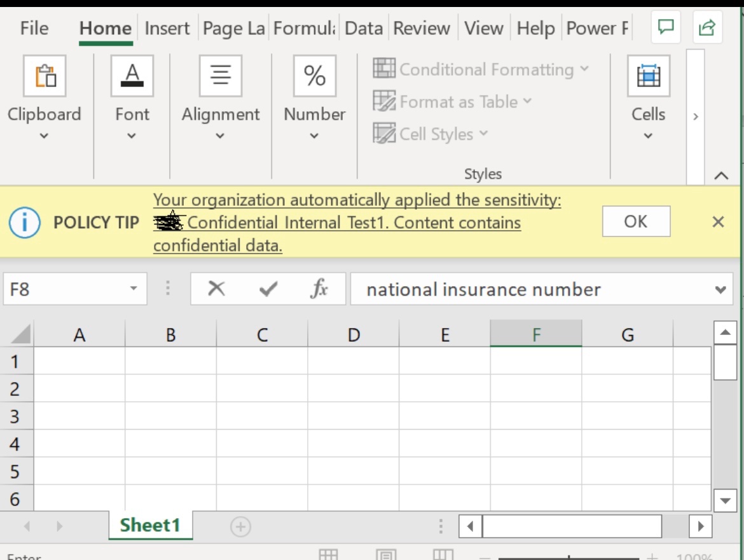Open the Help tab
This screenshot has height=560, width=744.
(x=535, y=28)
